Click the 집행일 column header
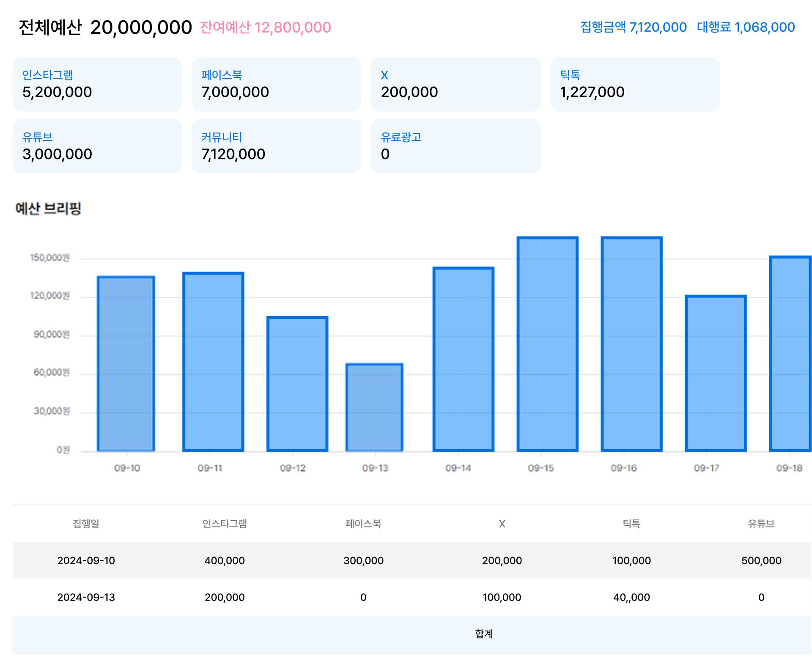 tap(86, 524)
